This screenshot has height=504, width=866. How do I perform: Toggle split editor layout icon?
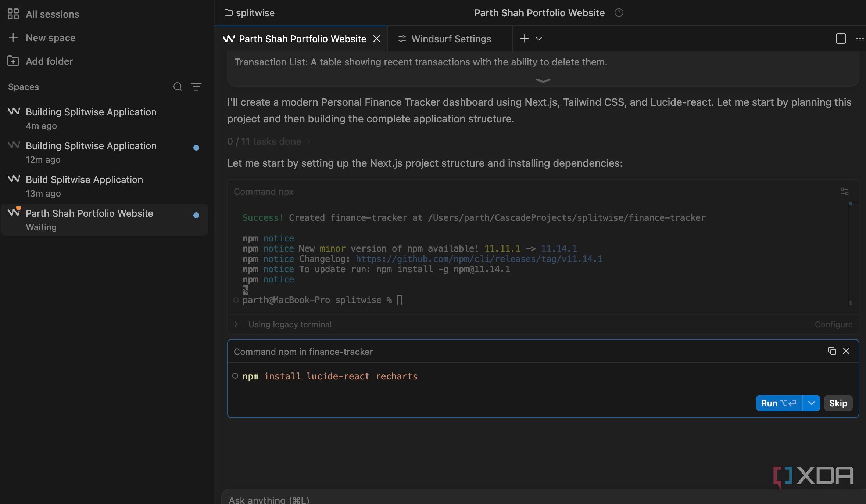(841, 39)
